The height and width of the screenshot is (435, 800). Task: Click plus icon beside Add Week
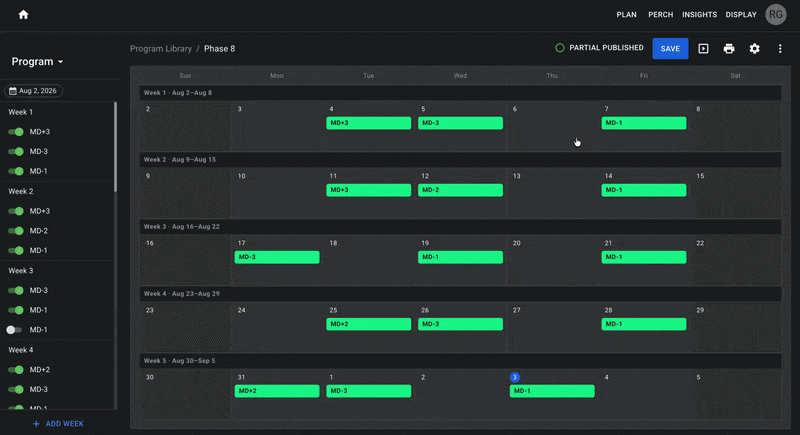[36, 424]
